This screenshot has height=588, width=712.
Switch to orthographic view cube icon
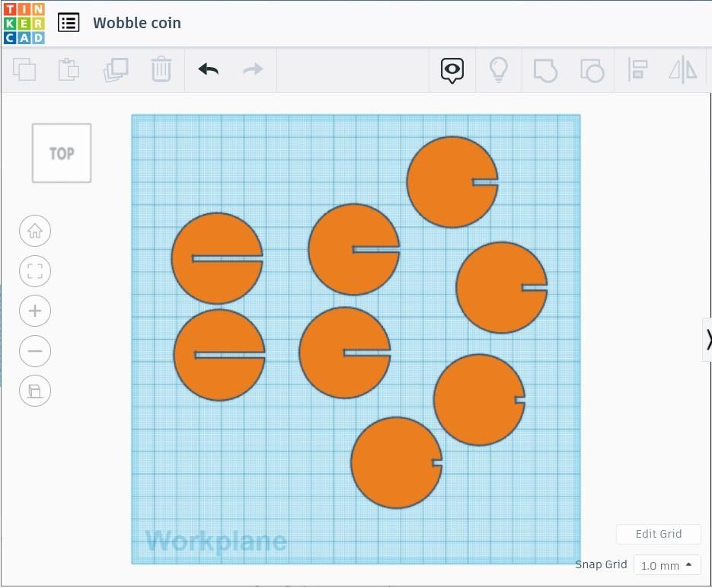(35, 391)
